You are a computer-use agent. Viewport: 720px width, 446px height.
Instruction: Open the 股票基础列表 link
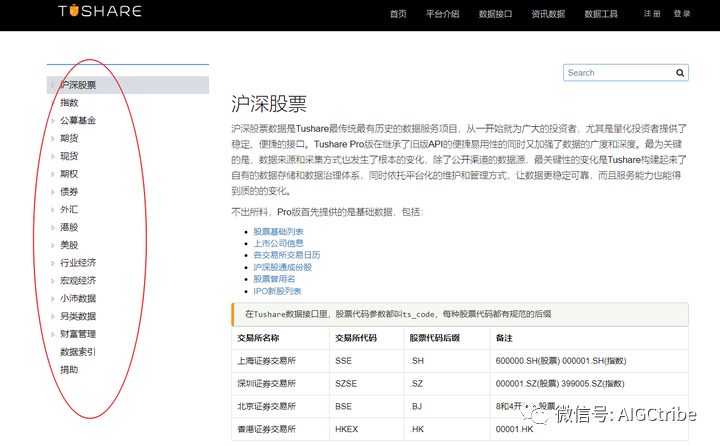[278, 232]
